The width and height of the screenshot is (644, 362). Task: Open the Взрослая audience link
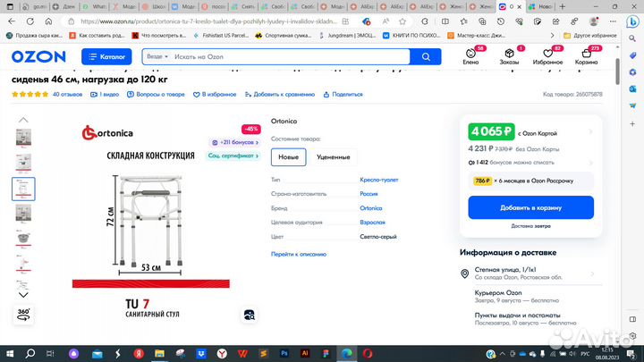click(x=372, y=223)
